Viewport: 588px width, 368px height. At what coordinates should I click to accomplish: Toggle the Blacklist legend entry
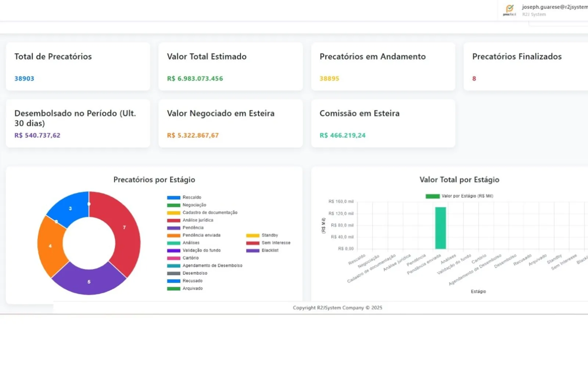(x=262, y=250)
